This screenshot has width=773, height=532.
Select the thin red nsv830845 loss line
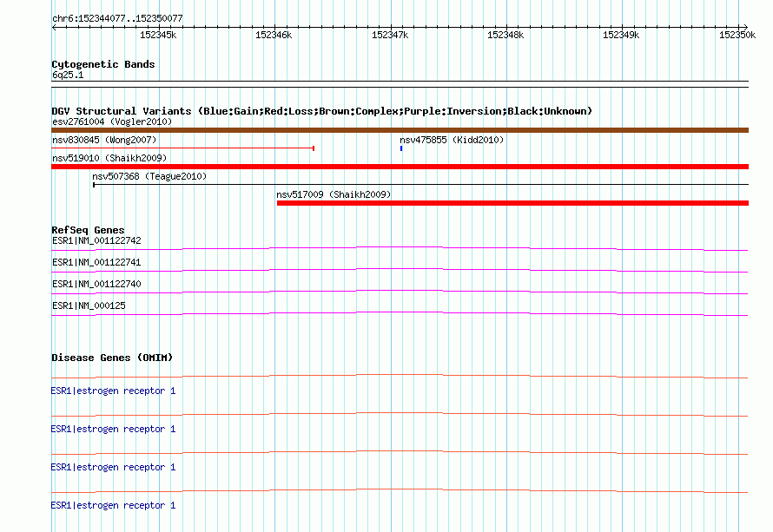coord(183,148)
